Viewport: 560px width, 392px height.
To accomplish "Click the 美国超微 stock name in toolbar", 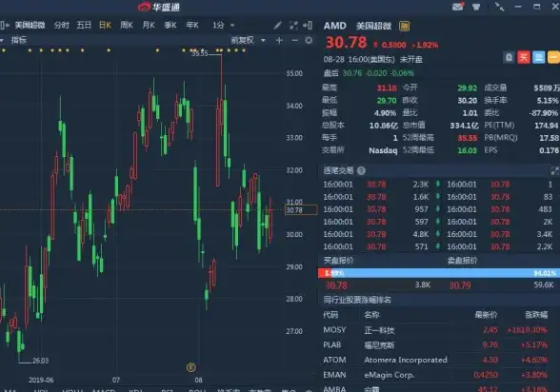I will point(30,26).
